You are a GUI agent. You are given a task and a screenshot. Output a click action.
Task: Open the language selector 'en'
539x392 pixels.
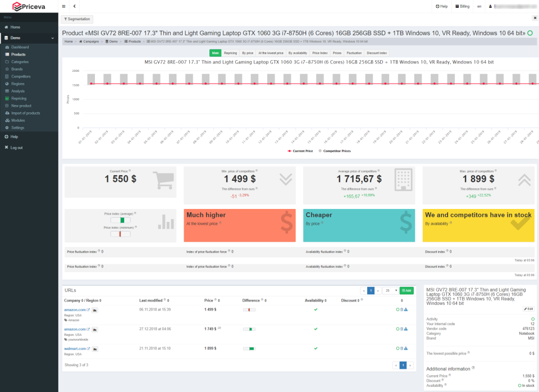click(x=479, y=6)
